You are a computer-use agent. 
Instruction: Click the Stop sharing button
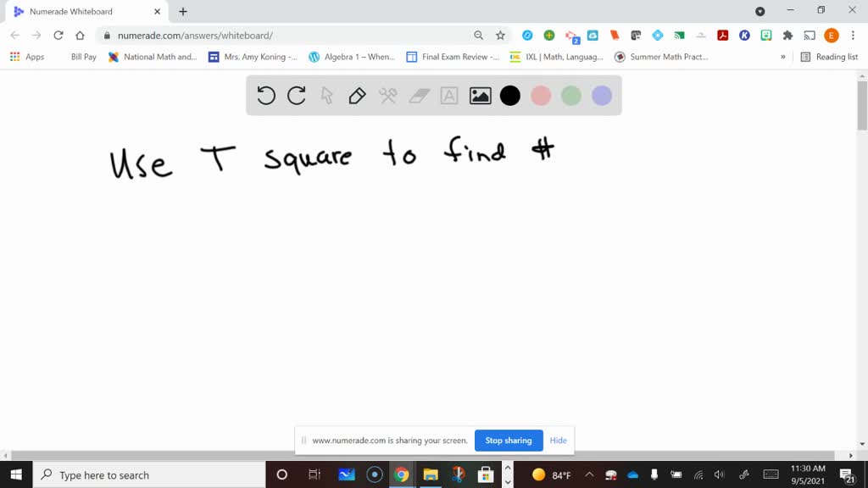[509, 441]
